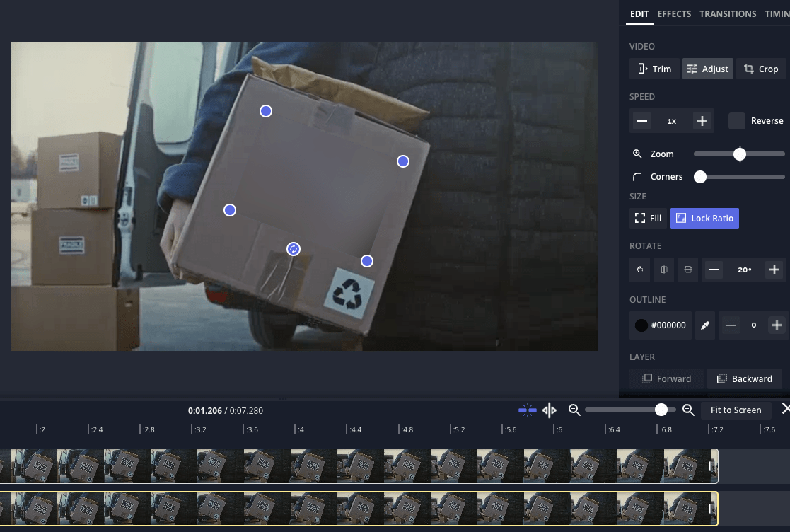Click the 20° rotation value field

click(x=744, y=270)
